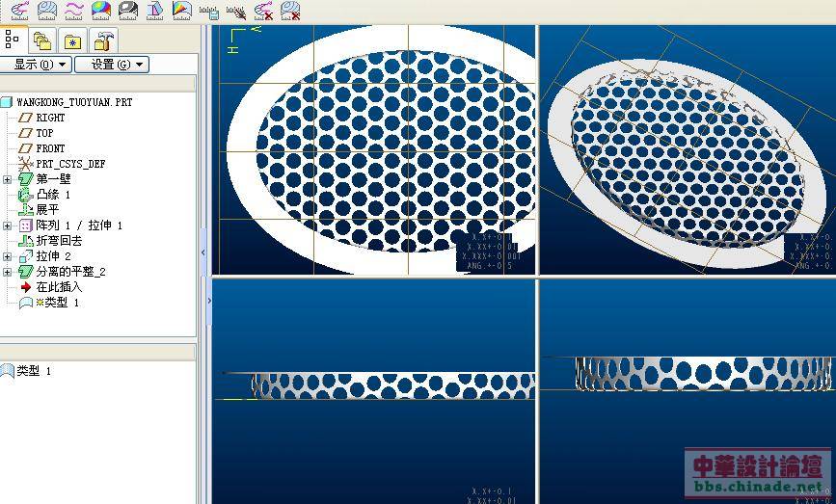Click the bottom-right side view viewport
Viewport: 836px width, 504px height.
point(688,391)
